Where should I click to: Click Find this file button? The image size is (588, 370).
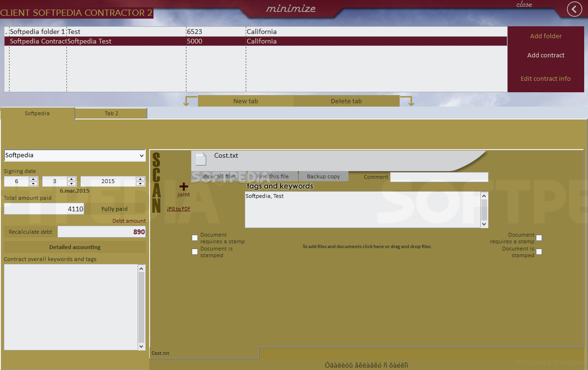272,176
